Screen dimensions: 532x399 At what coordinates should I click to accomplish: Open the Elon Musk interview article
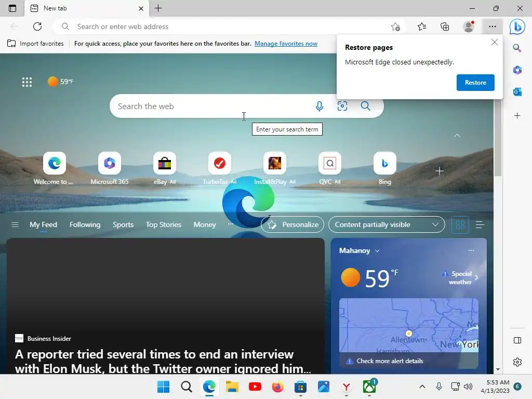pos(163,362)
